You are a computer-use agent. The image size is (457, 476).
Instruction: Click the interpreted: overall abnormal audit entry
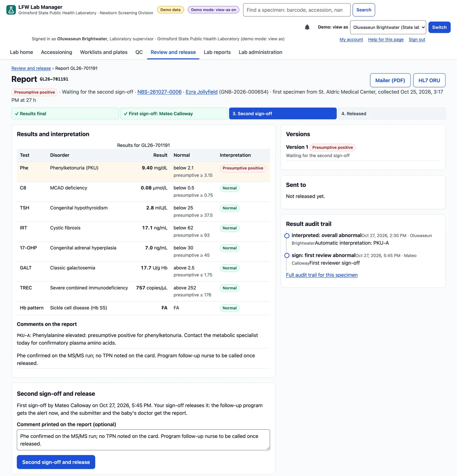pos(326,235)
